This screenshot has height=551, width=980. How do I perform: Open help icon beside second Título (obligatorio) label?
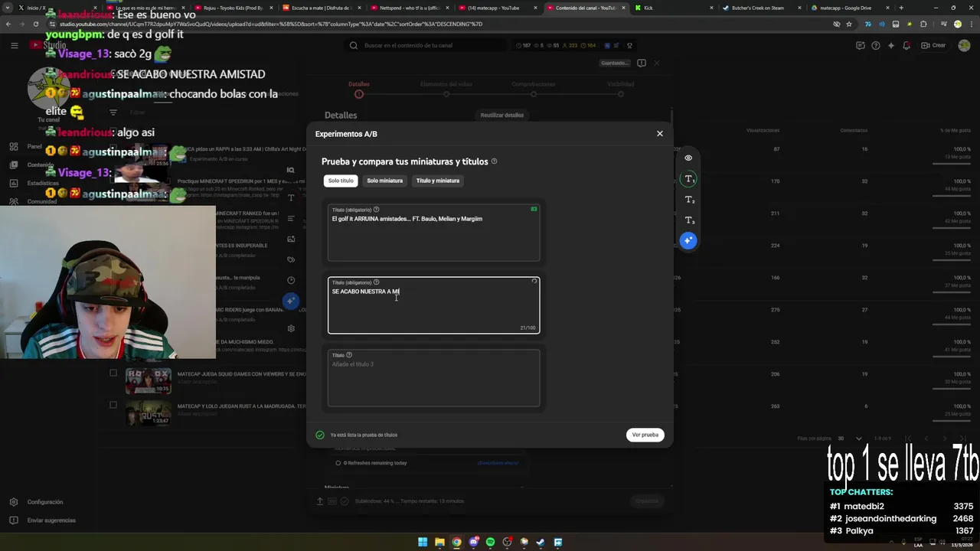(x=376, y=282)
